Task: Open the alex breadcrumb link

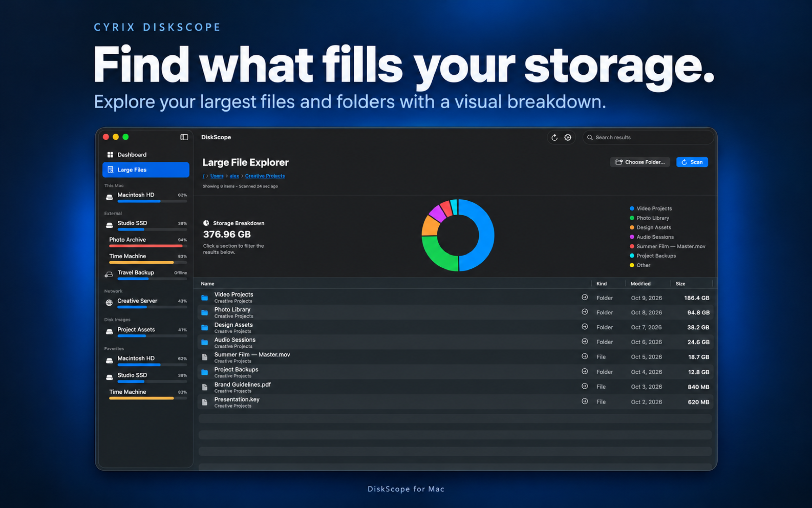Action: (234, 176)
